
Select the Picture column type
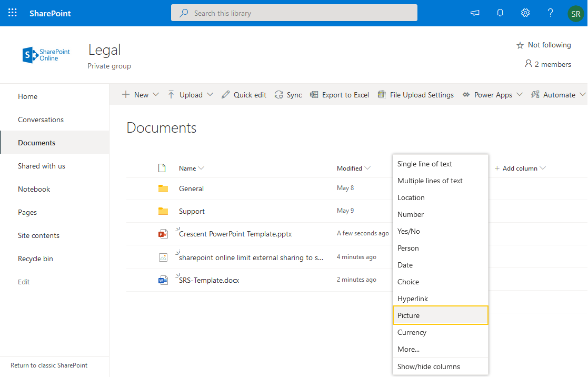click(x=409, y=315)
